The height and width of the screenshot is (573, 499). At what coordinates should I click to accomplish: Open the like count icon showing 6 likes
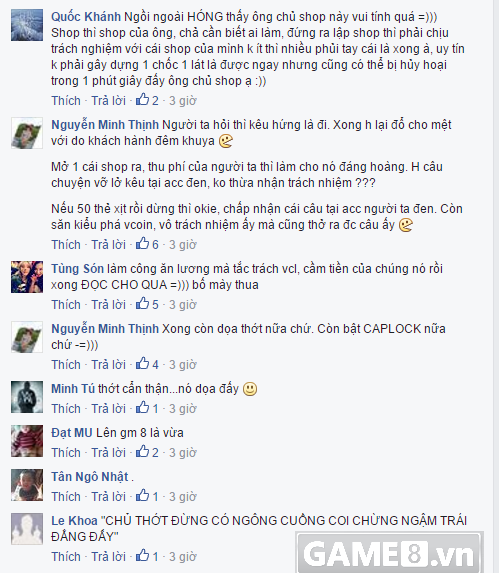[147, 244]
